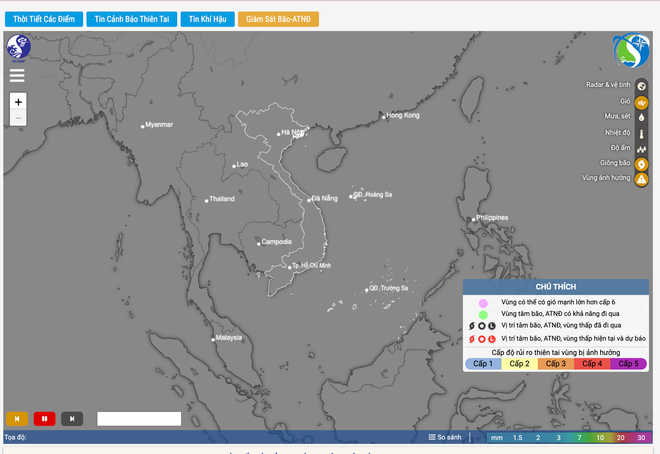Toggle the Giông bão storm layer icon
The width and height of the screenshot is (660, 454).
pos(642,164)
